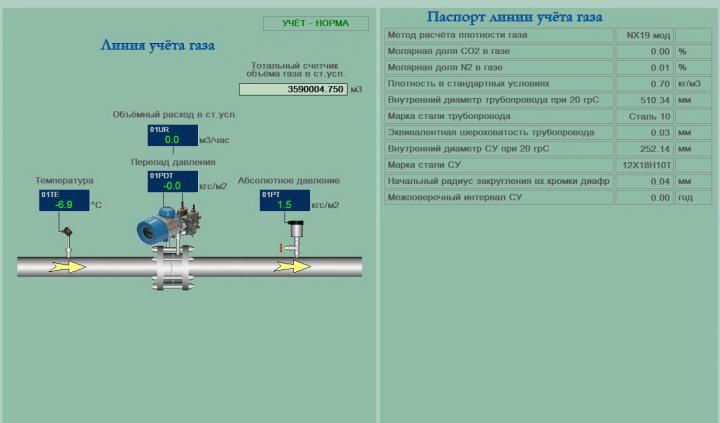This screenshot has height=423, width=720.
Task: Open the 01TE temperature indicator
Action: 64,200
